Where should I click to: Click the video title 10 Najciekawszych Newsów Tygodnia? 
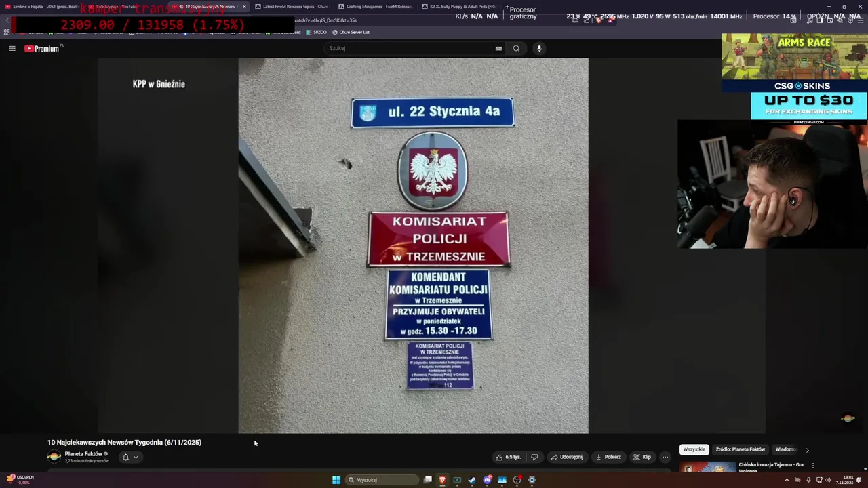tap(124, 442)
